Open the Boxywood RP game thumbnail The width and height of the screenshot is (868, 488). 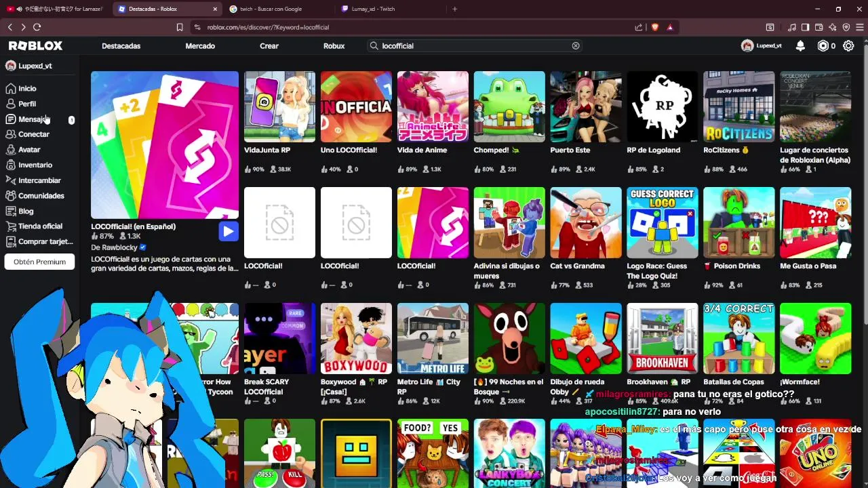click(x=356, y=338)
